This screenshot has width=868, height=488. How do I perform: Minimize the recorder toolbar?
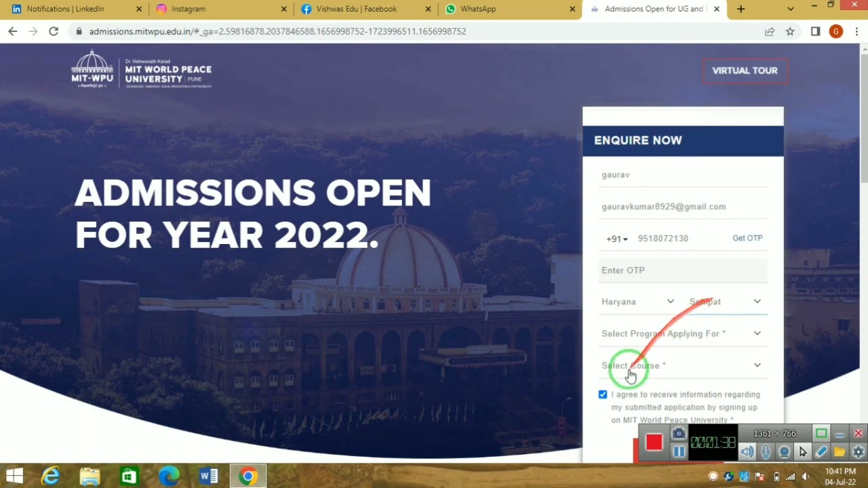(840, 433)
